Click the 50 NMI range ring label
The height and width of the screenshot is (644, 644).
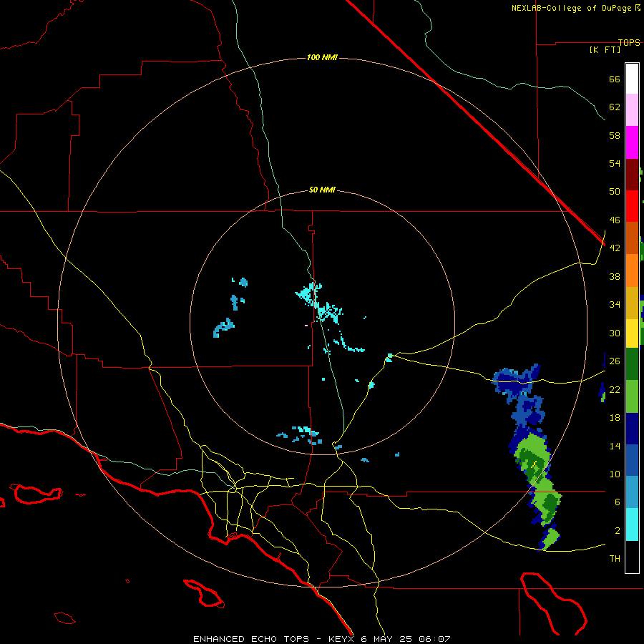pos(322,190)
